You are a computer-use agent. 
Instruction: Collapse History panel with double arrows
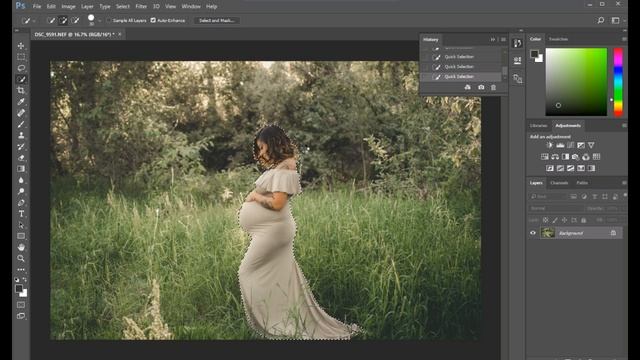tap(493, 40)
